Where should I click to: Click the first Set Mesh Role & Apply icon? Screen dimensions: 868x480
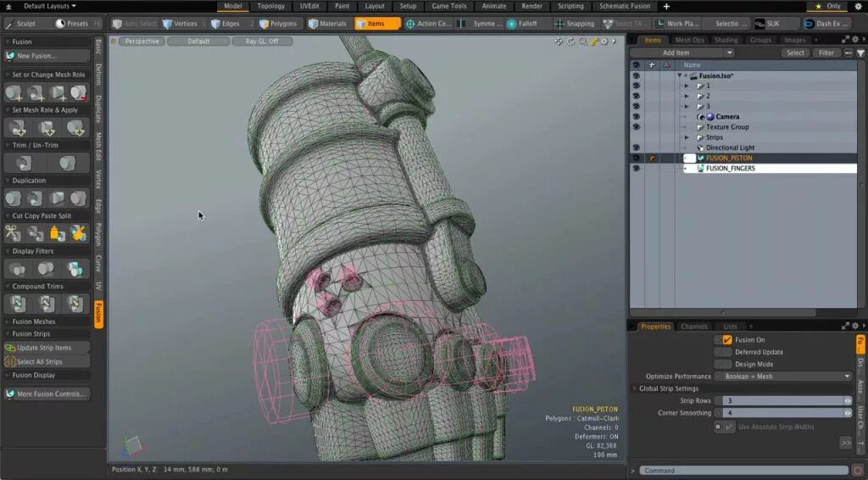(x=17, y=128)
